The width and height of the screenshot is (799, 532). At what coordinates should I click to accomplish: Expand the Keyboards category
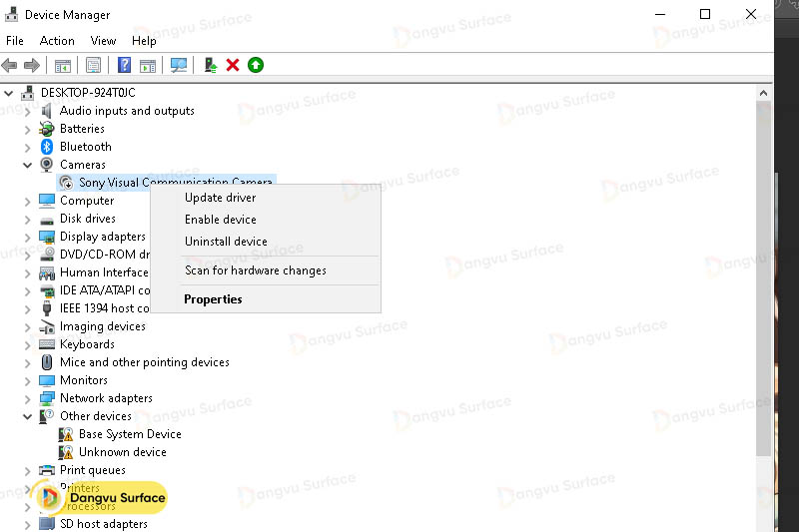click(x=28, y=344)
